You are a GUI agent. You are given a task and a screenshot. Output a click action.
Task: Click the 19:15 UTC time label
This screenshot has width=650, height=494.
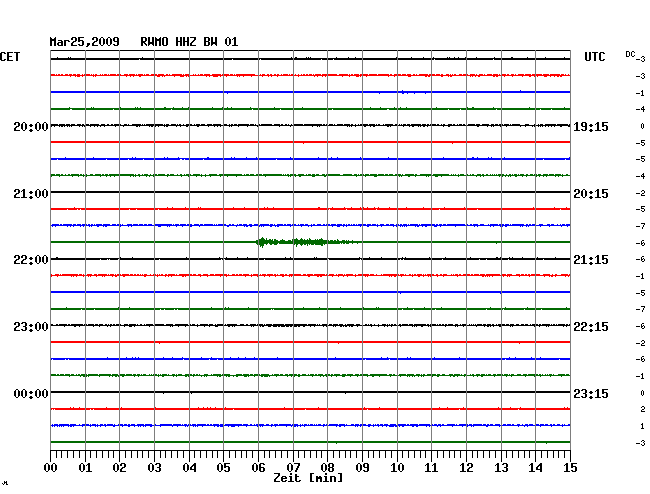591,127
